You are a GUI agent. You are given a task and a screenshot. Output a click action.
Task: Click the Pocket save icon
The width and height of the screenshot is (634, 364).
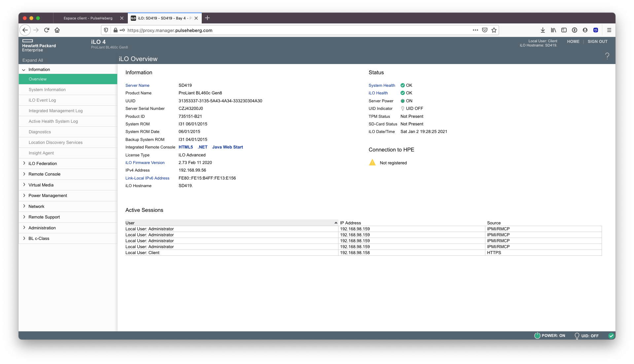click(484, 30)
